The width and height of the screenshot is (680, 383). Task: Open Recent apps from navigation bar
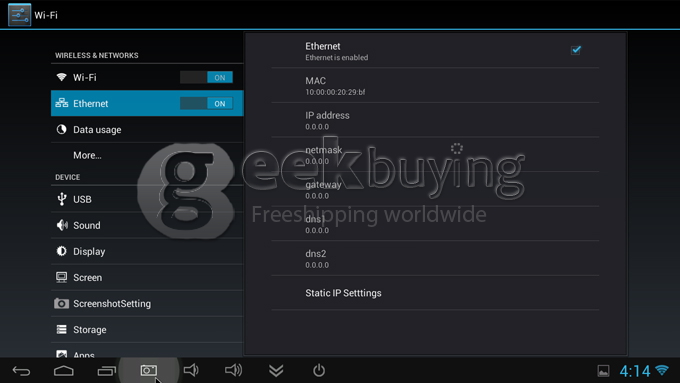(x=106, y=371)
